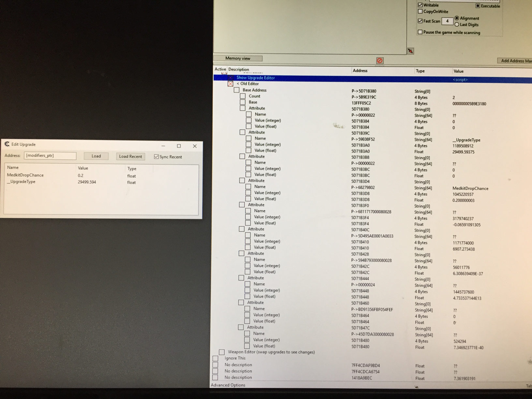Click the Cheat Engine icon in Edit Upgrade title bar
This screenshot has height=399, width=532.
click(x=7, y=144)
